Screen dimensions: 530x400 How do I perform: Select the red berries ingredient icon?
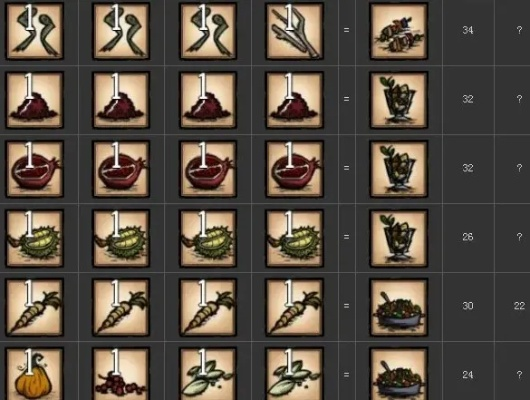coord(121,374)
